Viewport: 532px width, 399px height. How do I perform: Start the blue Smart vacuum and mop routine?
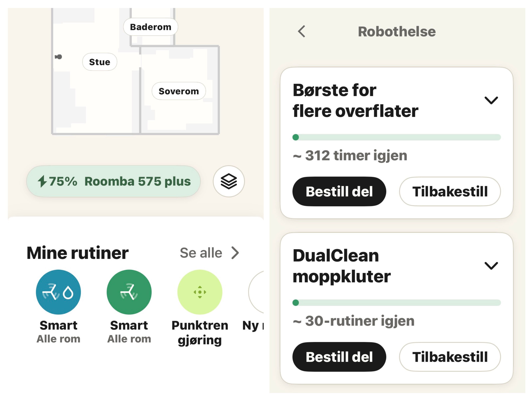tap(58, 292)
